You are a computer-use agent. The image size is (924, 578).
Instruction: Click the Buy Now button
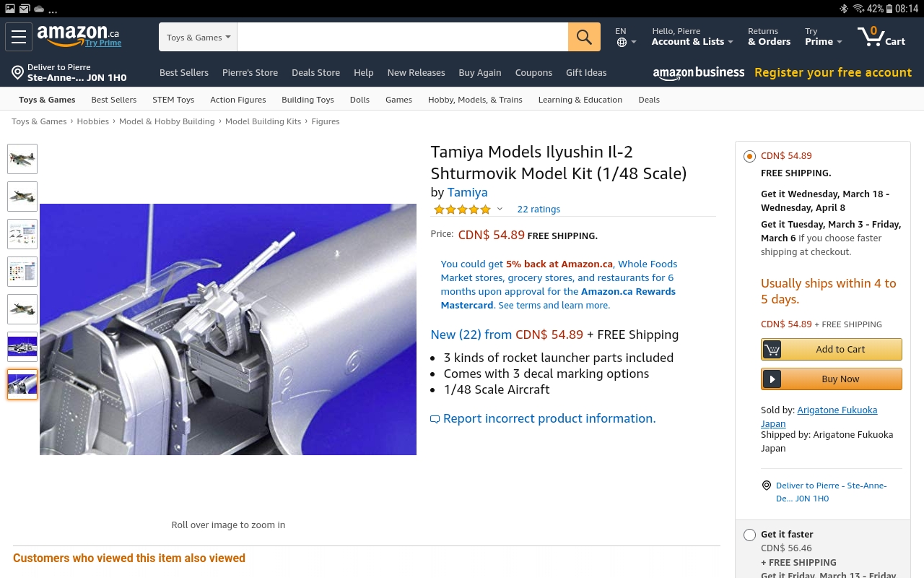click(832, 379)
